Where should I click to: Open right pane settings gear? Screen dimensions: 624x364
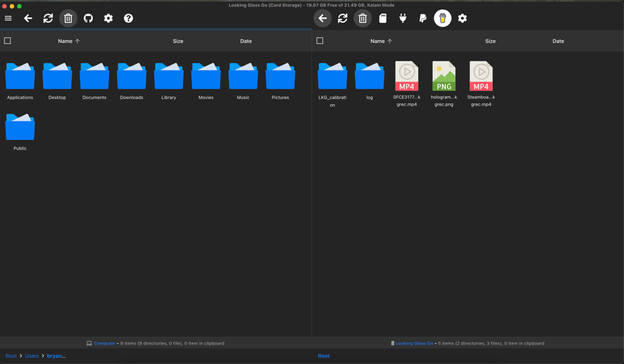pyautogui.click(x=462, y=19)
